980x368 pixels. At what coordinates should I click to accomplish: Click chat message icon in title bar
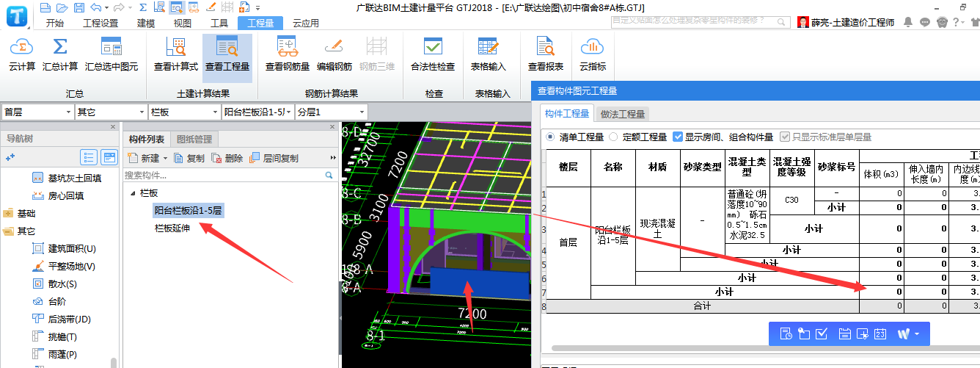tap(925, 23)
